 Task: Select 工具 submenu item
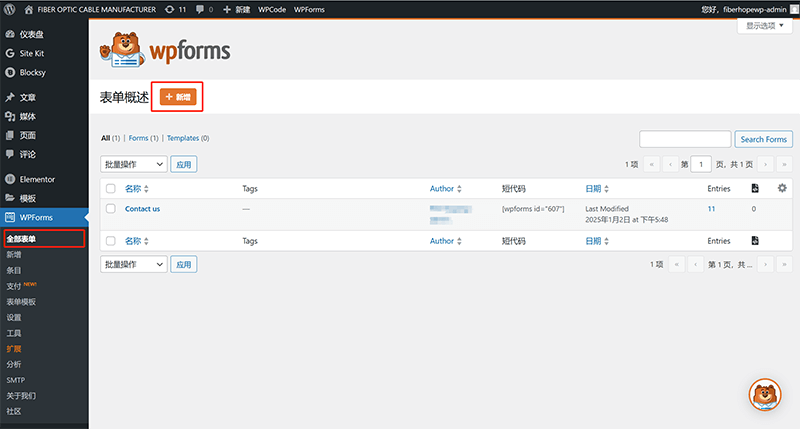[14, 333]
